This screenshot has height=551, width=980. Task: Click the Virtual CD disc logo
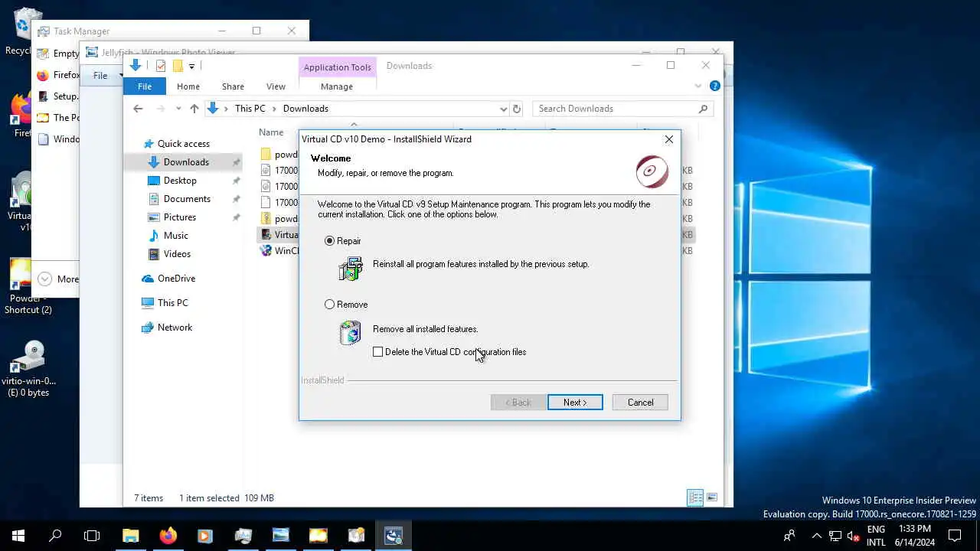click(652, 171)
